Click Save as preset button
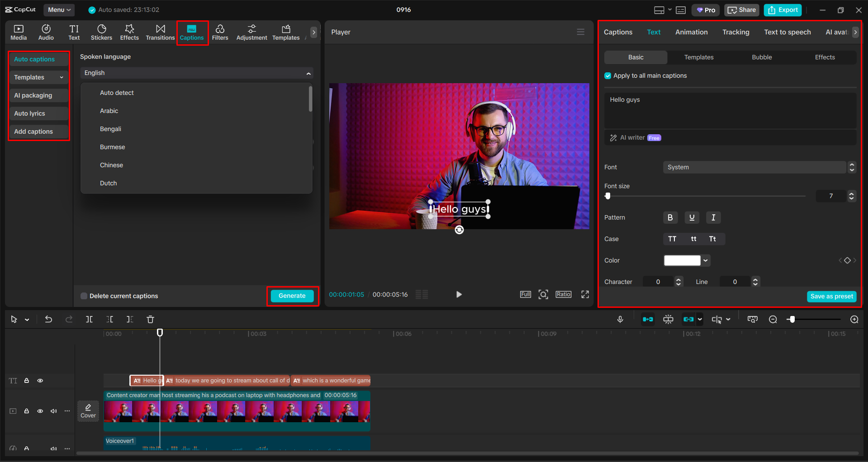This screenshot has width=868, height=462. pos(831,297)
